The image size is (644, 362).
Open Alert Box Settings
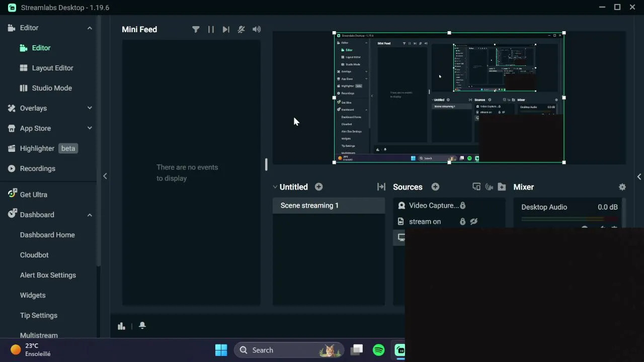pos(48,275)
